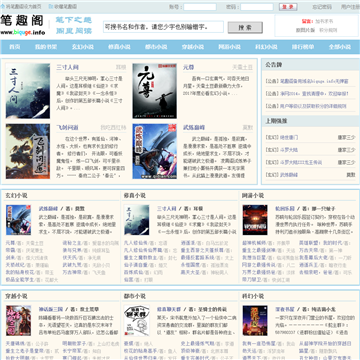
Task: Open the large 元尊 featured cover image
Action: click(x=155, y=91)
